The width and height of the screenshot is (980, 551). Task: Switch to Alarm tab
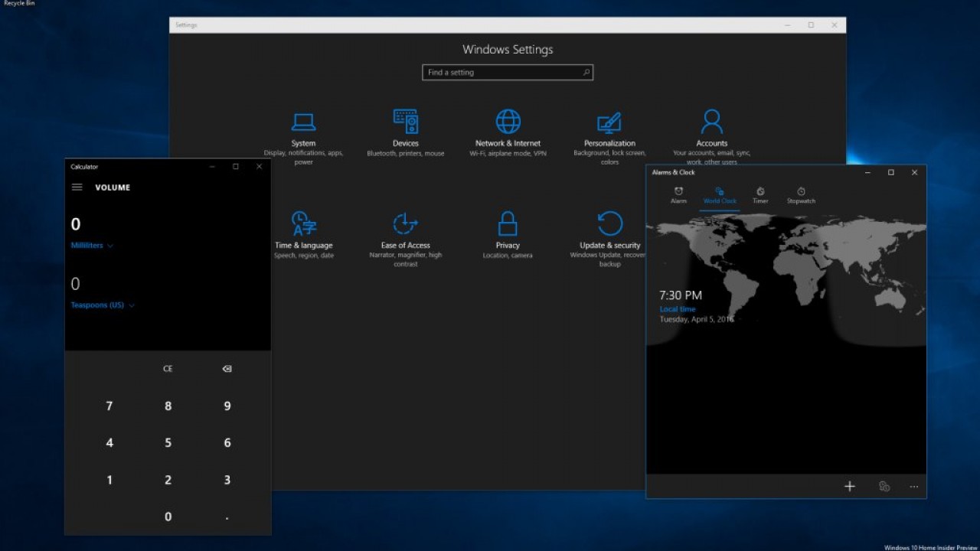(678, 195)
